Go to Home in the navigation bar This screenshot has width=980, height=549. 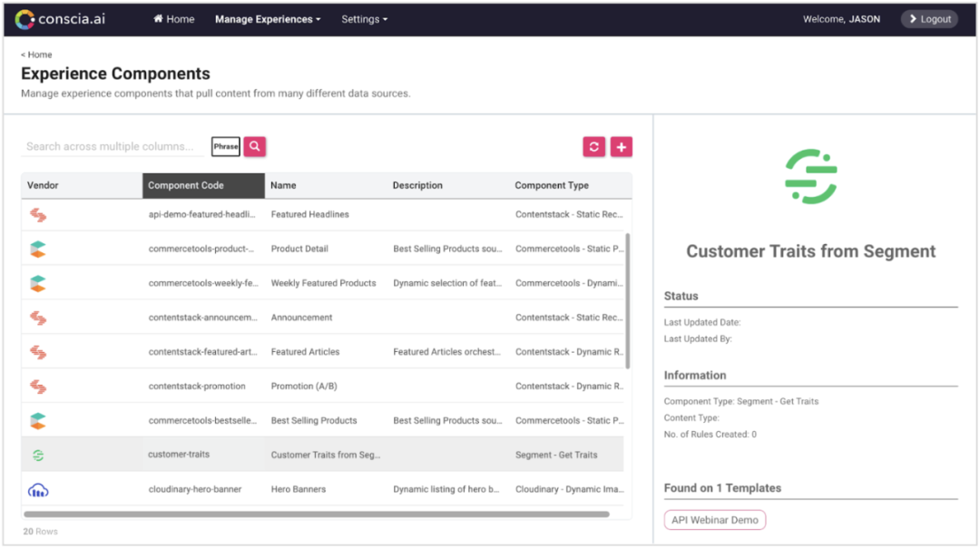(173, 19)
